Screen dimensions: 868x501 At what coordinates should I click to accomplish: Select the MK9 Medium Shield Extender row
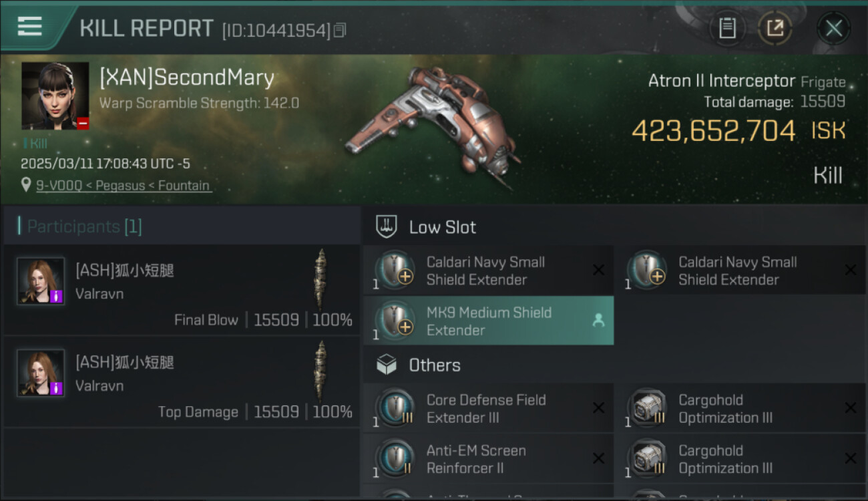tap(488, 321)
